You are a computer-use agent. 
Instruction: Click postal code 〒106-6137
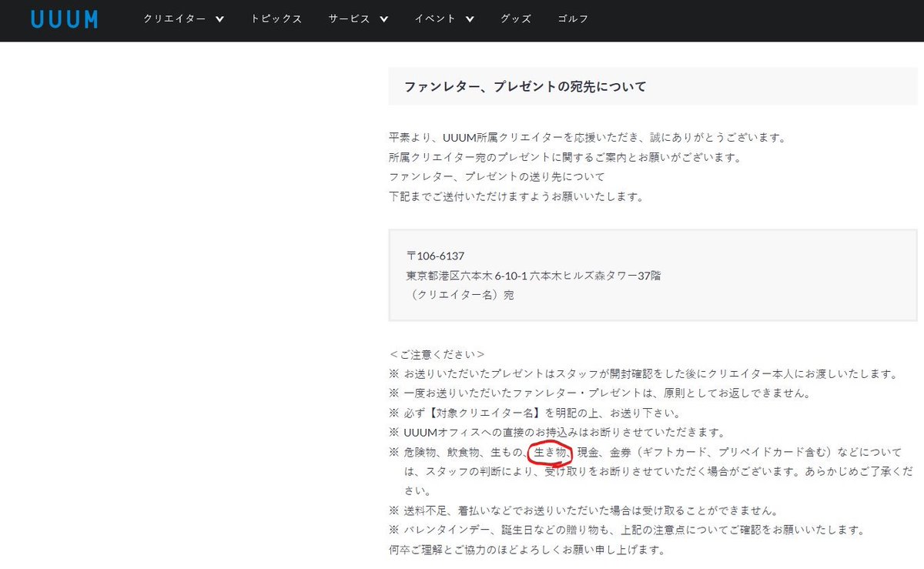[435, 256]
